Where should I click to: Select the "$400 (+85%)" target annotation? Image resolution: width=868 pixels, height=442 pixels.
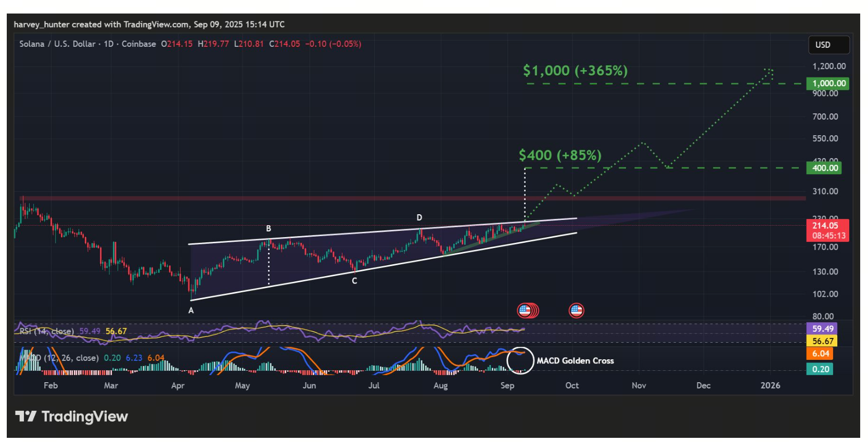560,155
